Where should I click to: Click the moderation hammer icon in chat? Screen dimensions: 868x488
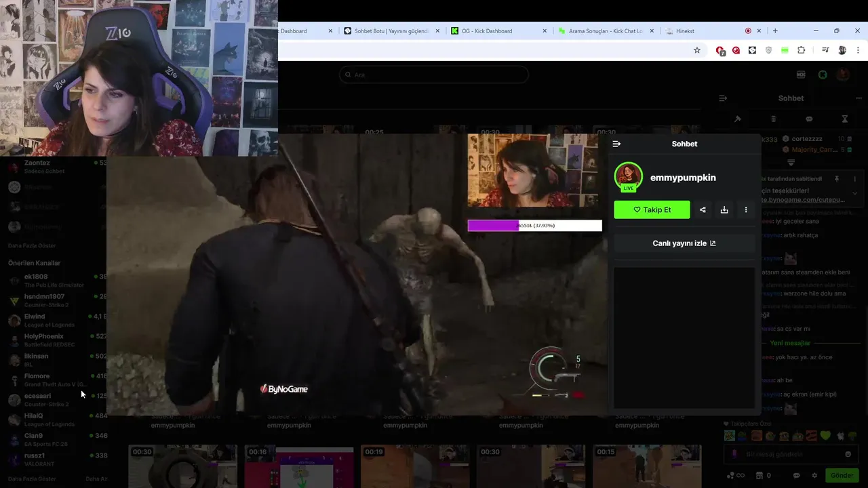[x=738, y=119]
